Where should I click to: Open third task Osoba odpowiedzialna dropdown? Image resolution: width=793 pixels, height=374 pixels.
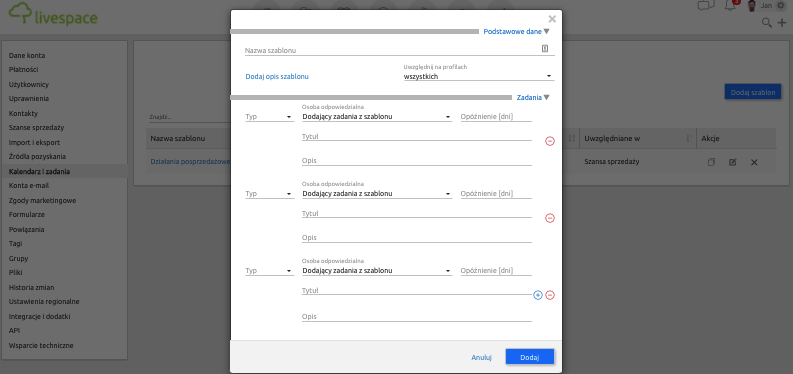(x=377, y=270)
